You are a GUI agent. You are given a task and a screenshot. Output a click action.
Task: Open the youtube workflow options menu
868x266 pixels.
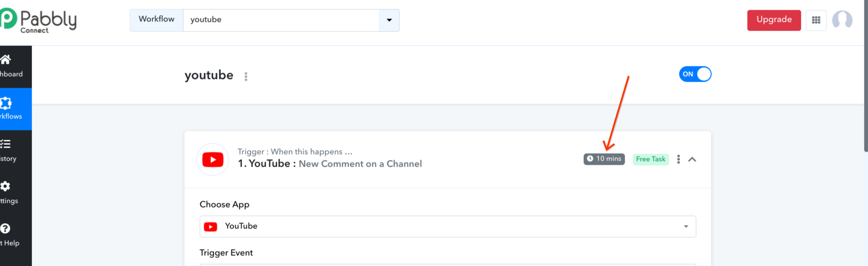246,77
